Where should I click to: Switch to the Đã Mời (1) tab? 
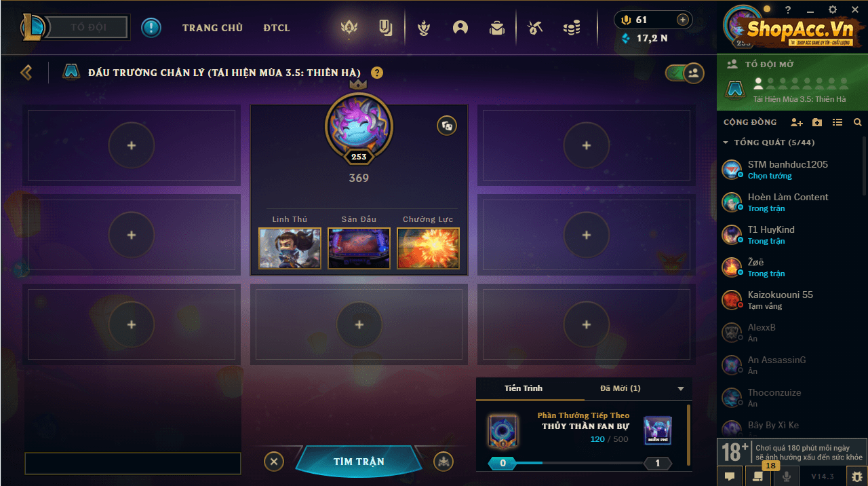pos(620,388)
